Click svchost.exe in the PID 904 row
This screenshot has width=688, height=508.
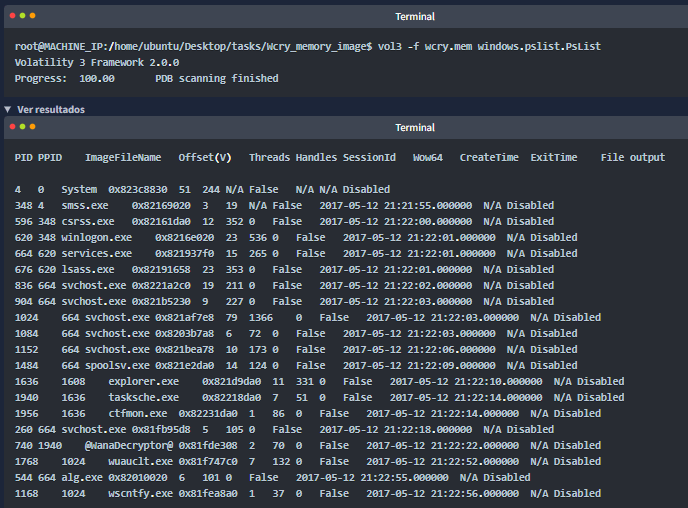pos(93,302)
